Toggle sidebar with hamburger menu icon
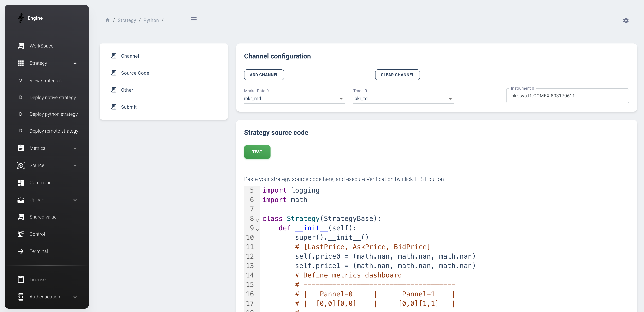The image size is (644, 312). tap(193, 20)
